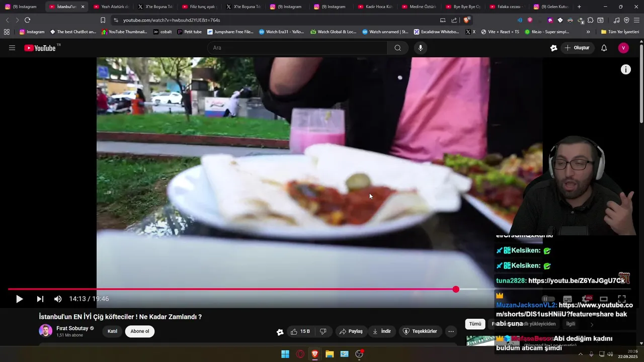Click the YouTube search box 'Ara'

pyautogui.click(x=297, y=48)
